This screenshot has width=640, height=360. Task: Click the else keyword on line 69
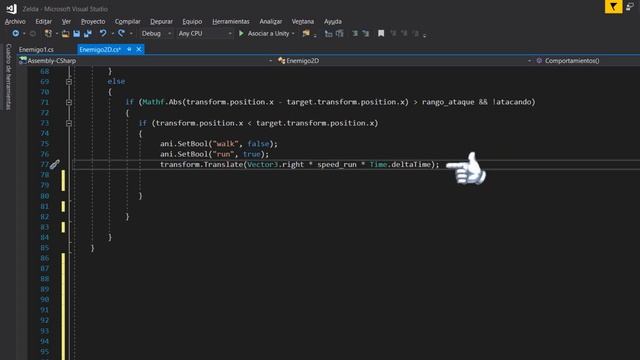click(x=116, y=82)
